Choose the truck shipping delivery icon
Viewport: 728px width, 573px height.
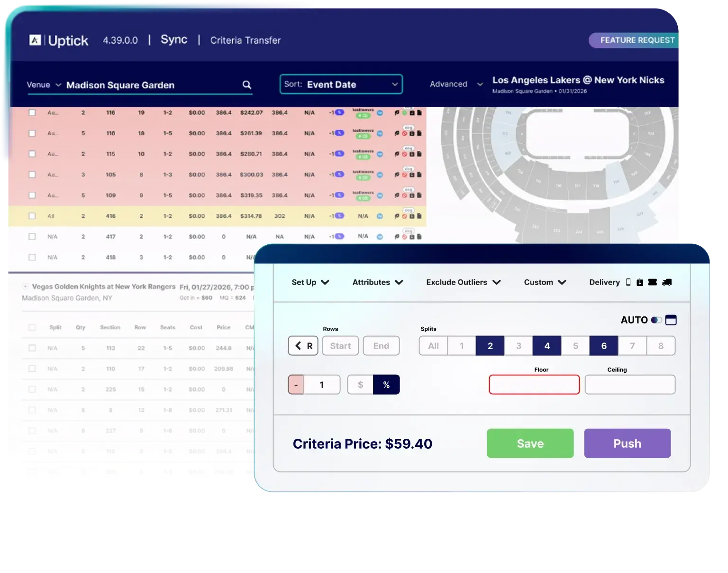(666, 282)
